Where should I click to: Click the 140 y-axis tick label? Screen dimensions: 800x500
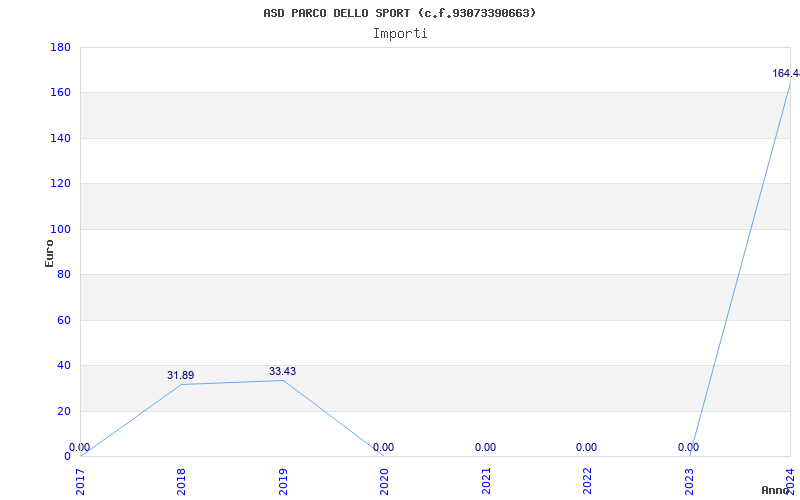60,138
